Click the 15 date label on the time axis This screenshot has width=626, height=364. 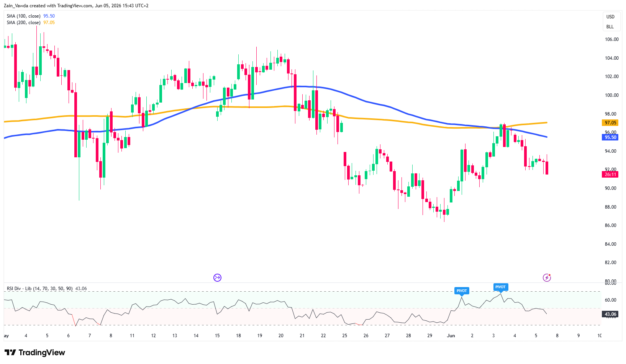[217, 336]
